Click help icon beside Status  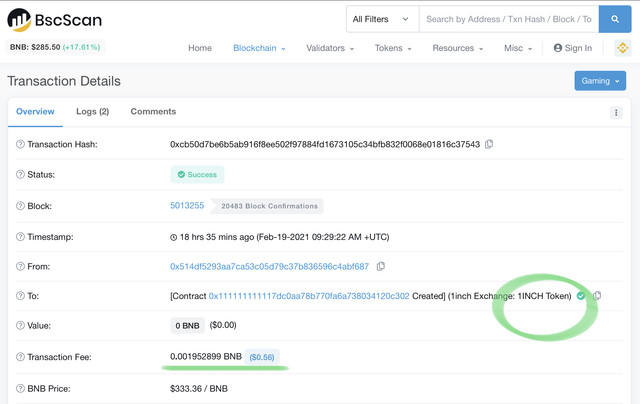pos(20,174)
